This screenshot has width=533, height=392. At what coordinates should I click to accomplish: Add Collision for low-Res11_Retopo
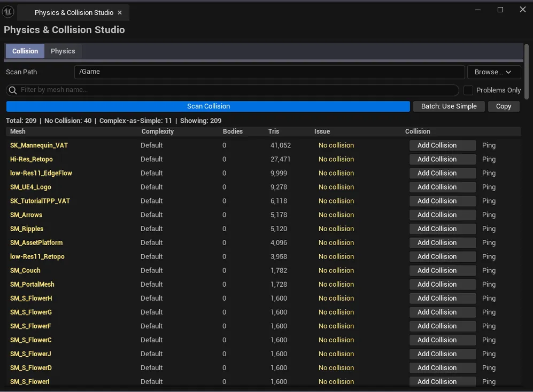tap(443, 257)
